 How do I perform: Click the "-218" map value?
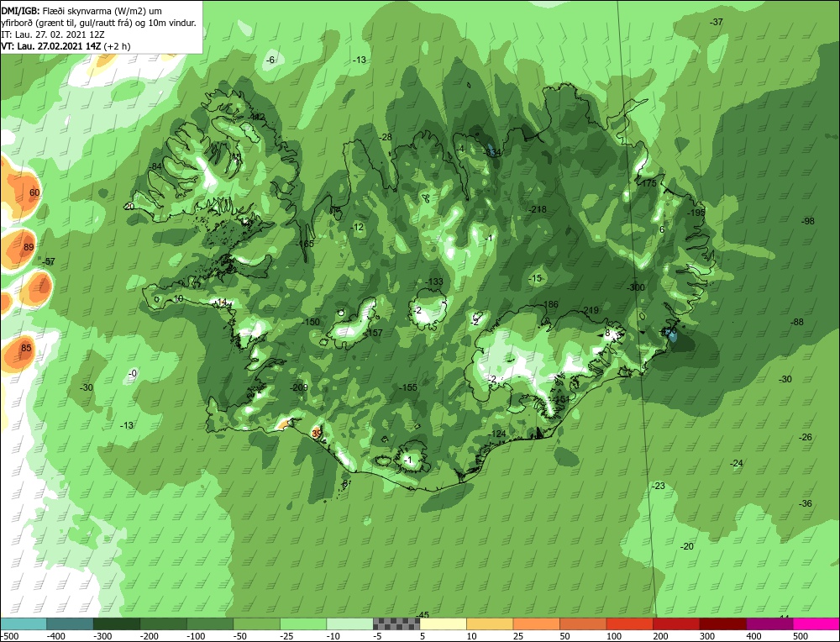[x=538, y=209]
